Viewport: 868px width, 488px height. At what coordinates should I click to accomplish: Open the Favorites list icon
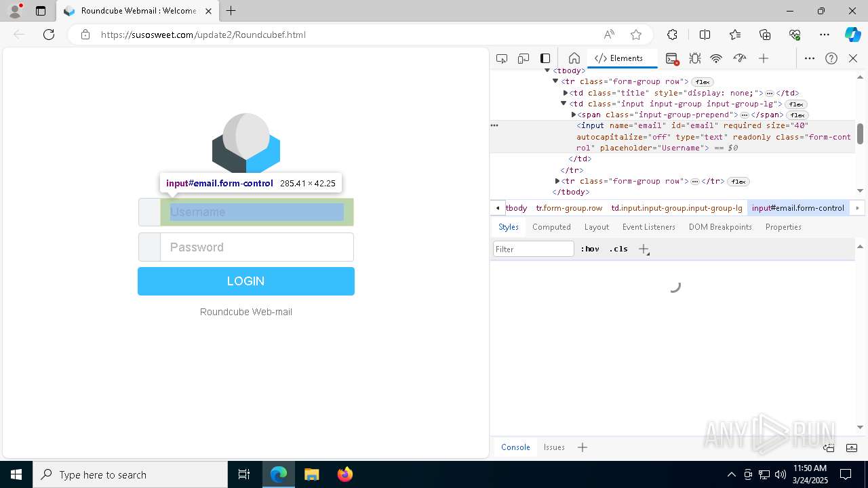pos(735,35)
